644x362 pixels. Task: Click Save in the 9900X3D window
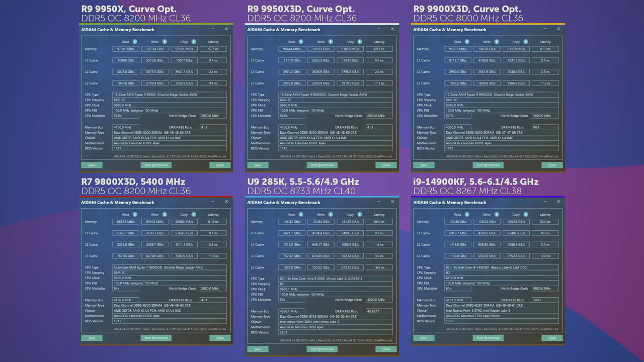click(x=424, y=165)
